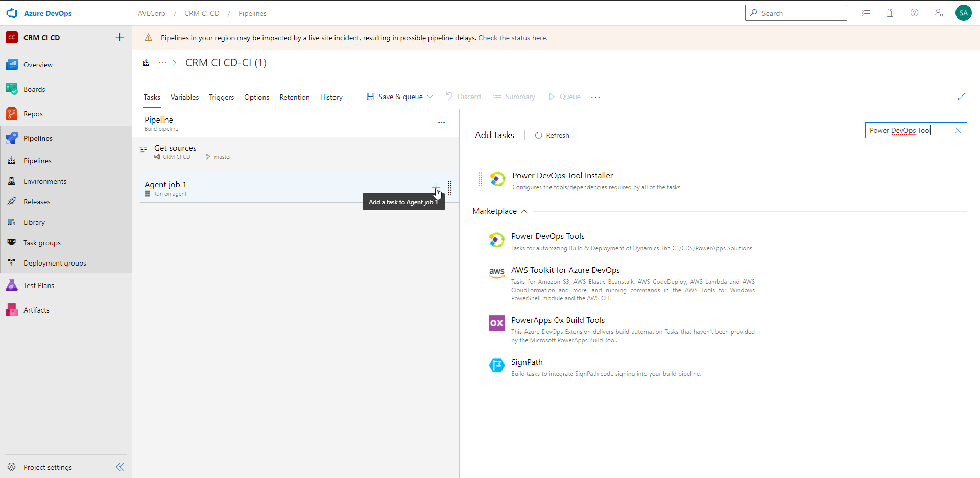
Task: Click the SignPath logo icon
Action: (x=496, y=365)
